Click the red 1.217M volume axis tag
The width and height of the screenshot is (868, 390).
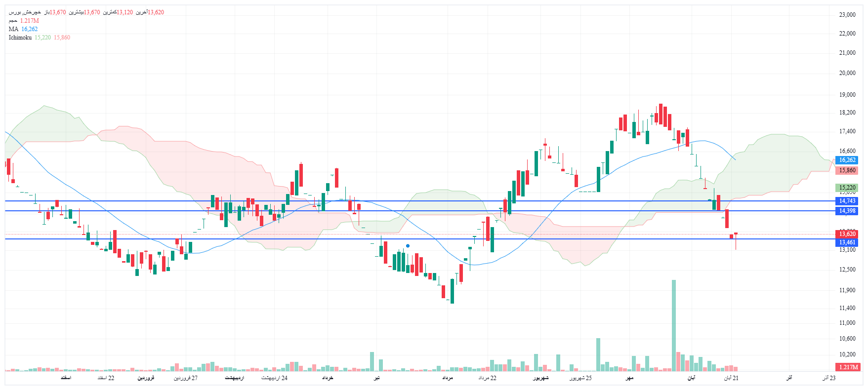[x=849, y=367]
